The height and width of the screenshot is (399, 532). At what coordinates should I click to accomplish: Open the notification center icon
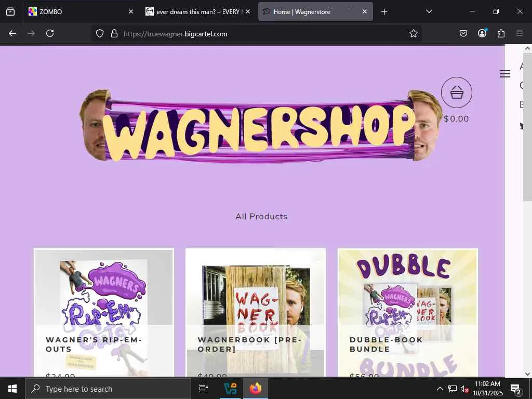pyautogui.click(x=516, y=389)
